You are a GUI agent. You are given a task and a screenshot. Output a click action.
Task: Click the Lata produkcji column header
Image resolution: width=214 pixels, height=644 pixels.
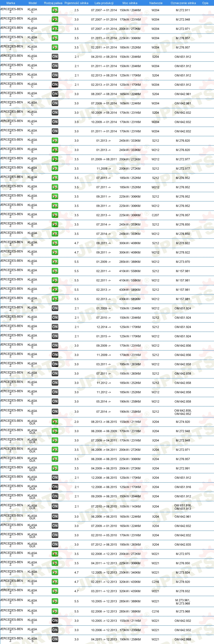104,3
